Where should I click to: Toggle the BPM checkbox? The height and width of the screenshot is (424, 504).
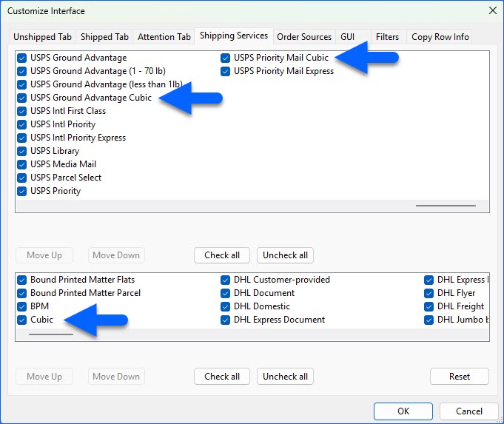(22, 306)
